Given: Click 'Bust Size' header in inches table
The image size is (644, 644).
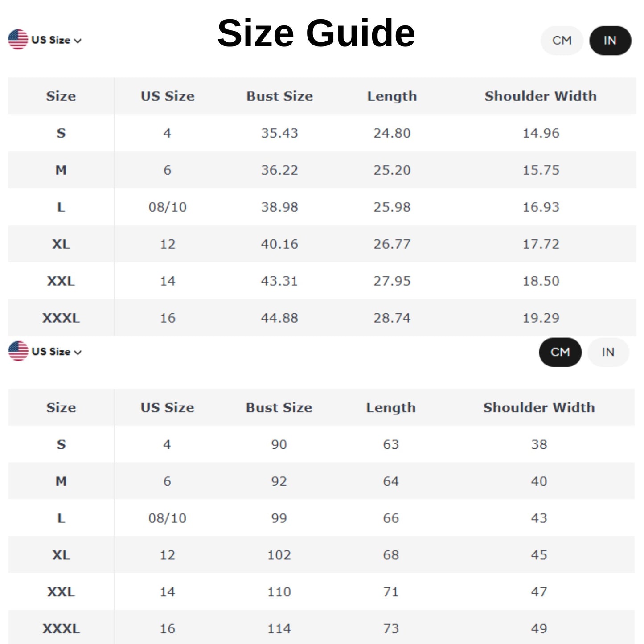Looking at the screenshot, I should click(x=279, y=96).
